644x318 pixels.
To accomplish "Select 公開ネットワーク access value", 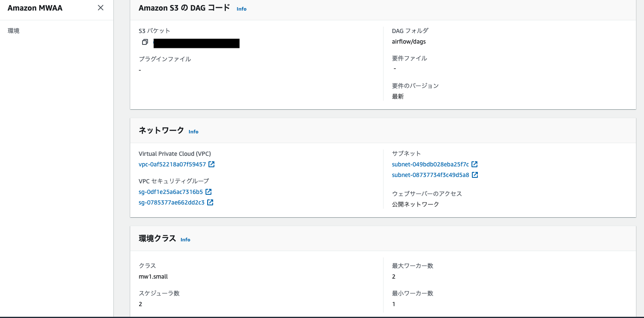I will tap(416, 204).
